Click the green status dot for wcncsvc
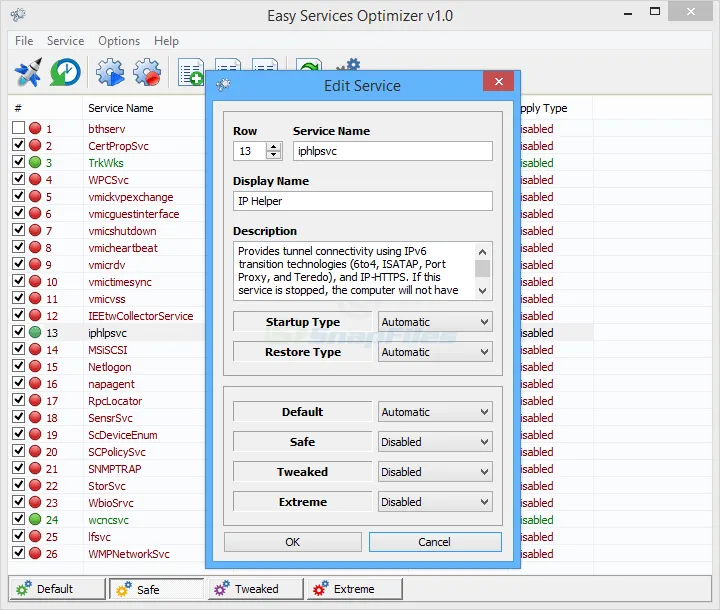The height and width of the screenshot is (610, 720). coord(35,519)
